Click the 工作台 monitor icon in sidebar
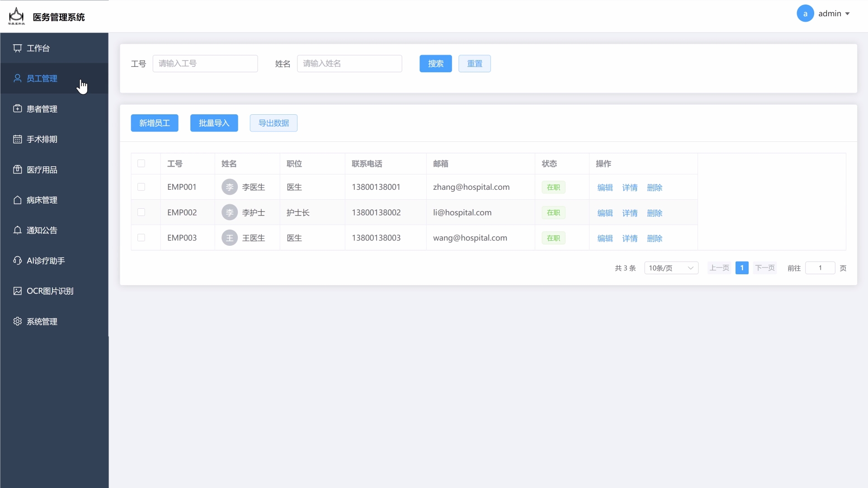The height and width of the screenshot is (488, 868). (17, 48)
